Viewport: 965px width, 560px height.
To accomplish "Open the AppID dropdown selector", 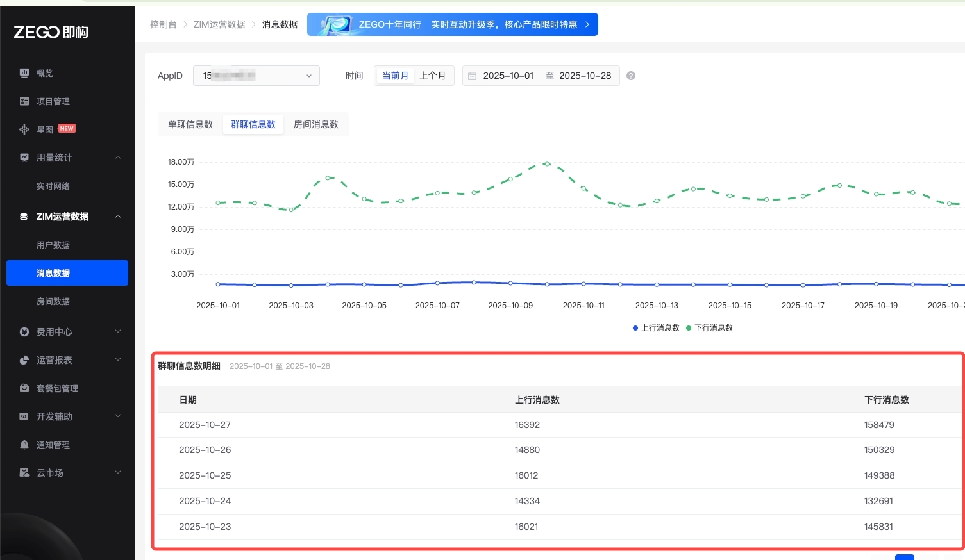I will pyautogui.click(x=256, y=76).
